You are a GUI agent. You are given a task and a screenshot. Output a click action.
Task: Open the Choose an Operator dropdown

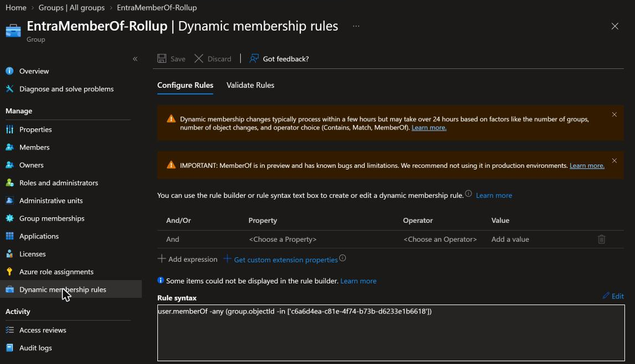[440, 240]
